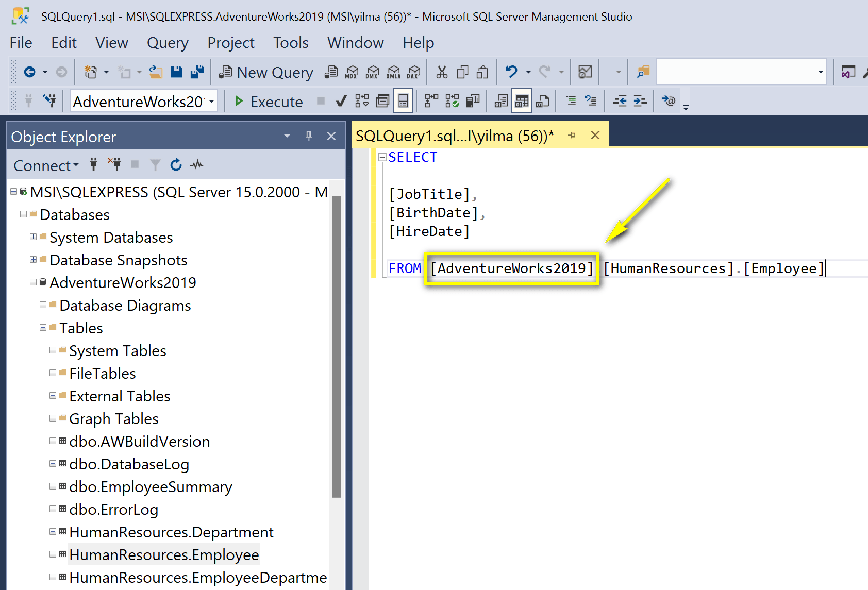The image size is (868, 590).
Task: Open Object Explorer window position dropdown
Action: coord(287,136)
